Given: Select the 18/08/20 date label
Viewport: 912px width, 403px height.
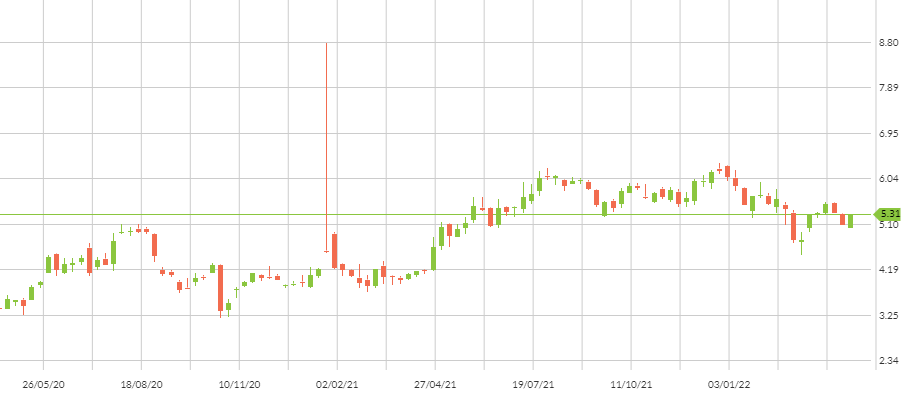Looking at the screenshot, I should [141, 384].
